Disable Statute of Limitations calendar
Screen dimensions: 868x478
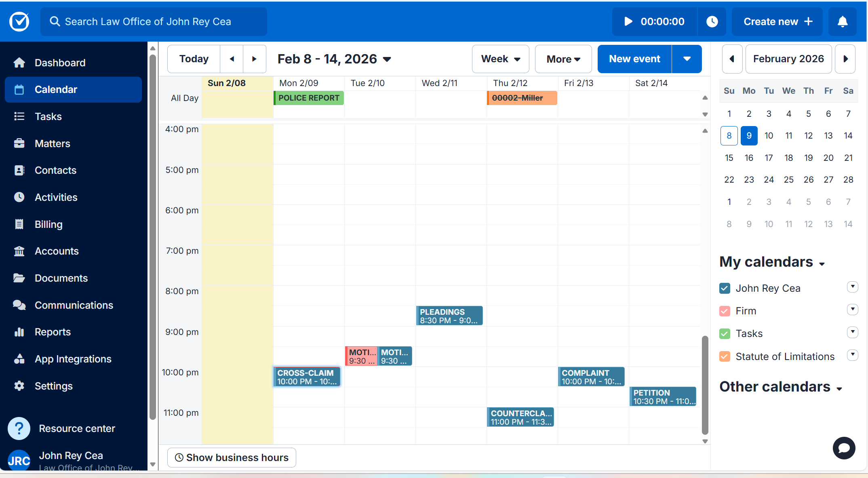725,356
